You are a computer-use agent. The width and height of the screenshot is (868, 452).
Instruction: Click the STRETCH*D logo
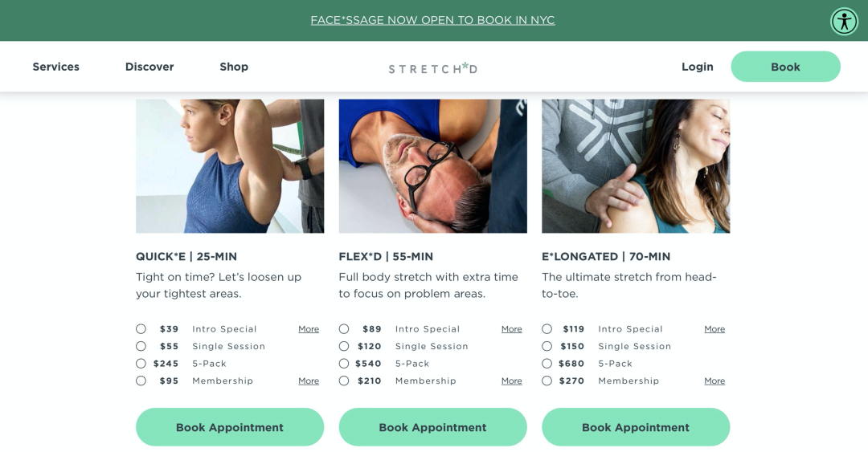coord(433,68)
